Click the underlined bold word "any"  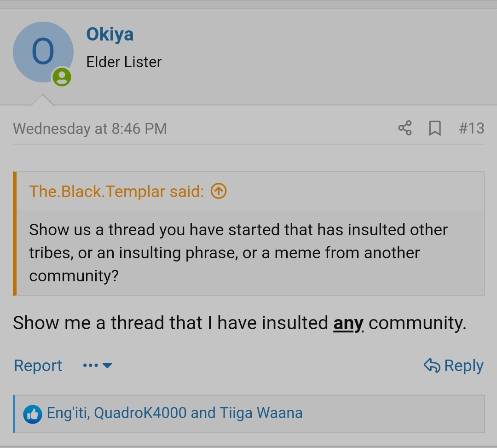pyautogui.click(x=348, y=323)
